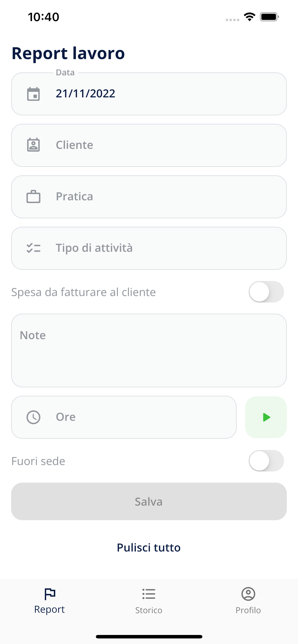Tap the user circle icon for Profilo

pos(248,594)
